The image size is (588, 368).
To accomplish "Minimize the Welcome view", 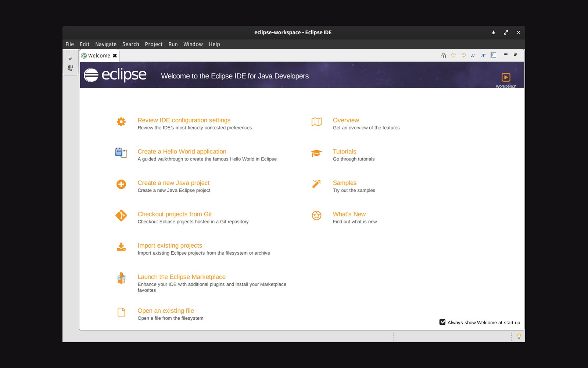I will pos(506,54).
